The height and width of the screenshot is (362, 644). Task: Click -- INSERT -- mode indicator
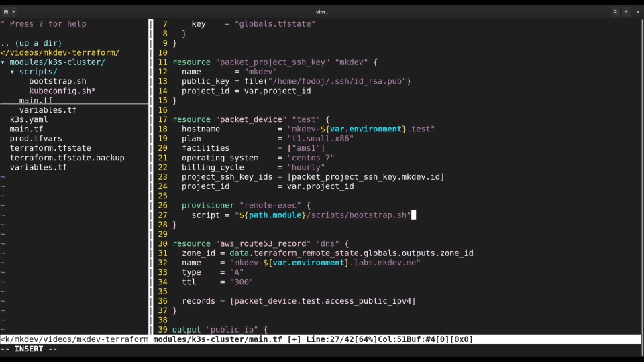click(29, 349)
